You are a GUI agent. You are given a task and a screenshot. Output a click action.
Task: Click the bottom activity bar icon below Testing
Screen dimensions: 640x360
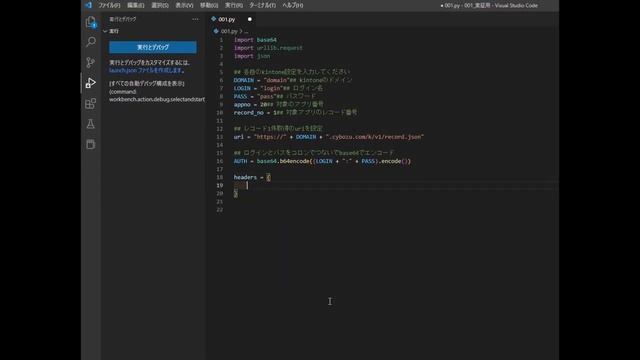pyautogui.click(x=91, y=144)
